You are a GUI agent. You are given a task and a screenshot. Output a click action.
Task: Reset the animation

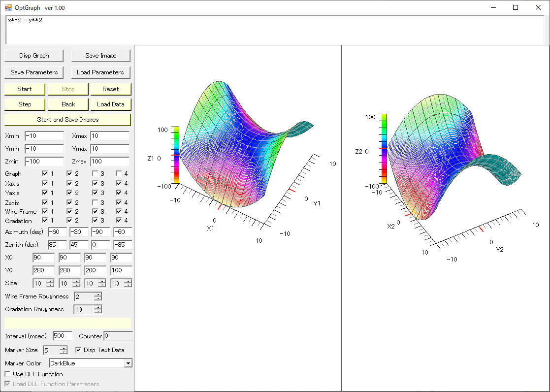[110, 89]
